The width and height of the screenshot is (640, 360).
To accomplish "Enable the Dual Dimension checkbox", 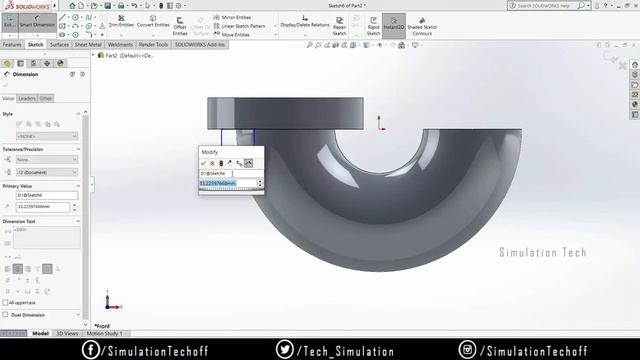I will point(5,315).
